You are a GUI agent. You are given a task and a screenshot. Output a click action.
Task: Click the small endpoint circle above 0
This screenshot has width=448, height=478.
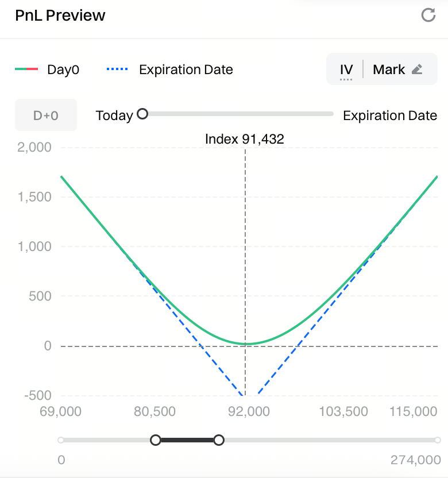tap(61, 440)
